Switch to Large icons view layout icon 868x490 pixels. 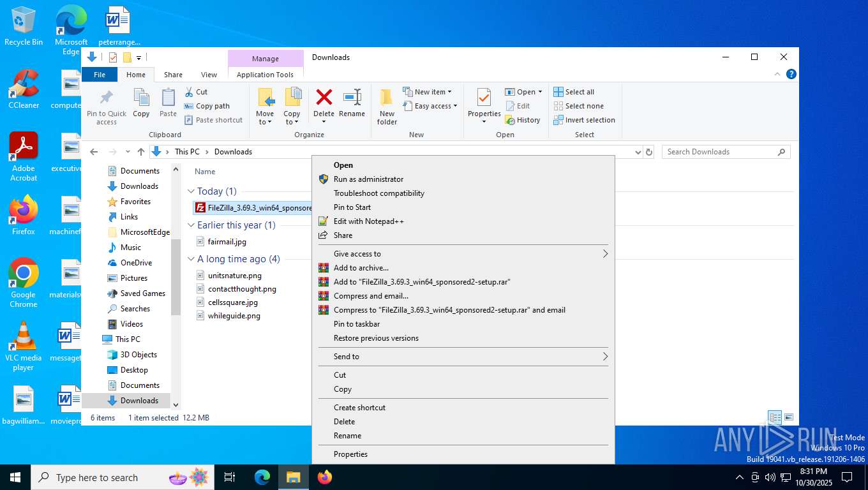(x=789, y=418)
